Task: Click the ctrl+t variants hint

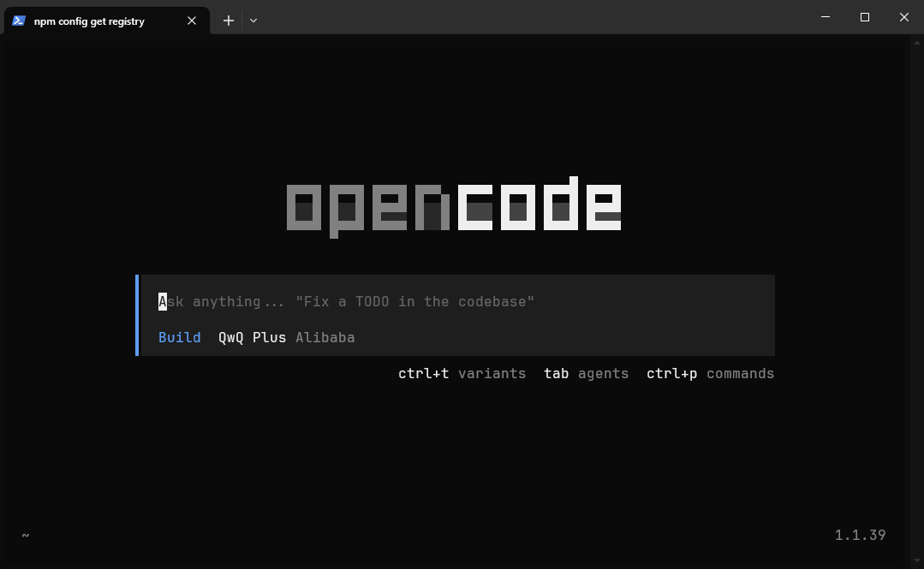Action: click(x=462, y=373)
